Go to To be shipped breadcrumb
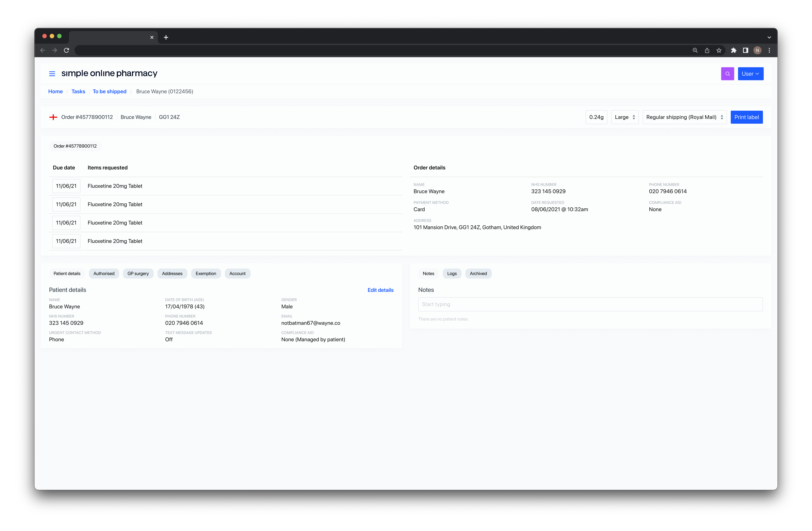Viewport: 812px width, 531px height. click(109, 91)
